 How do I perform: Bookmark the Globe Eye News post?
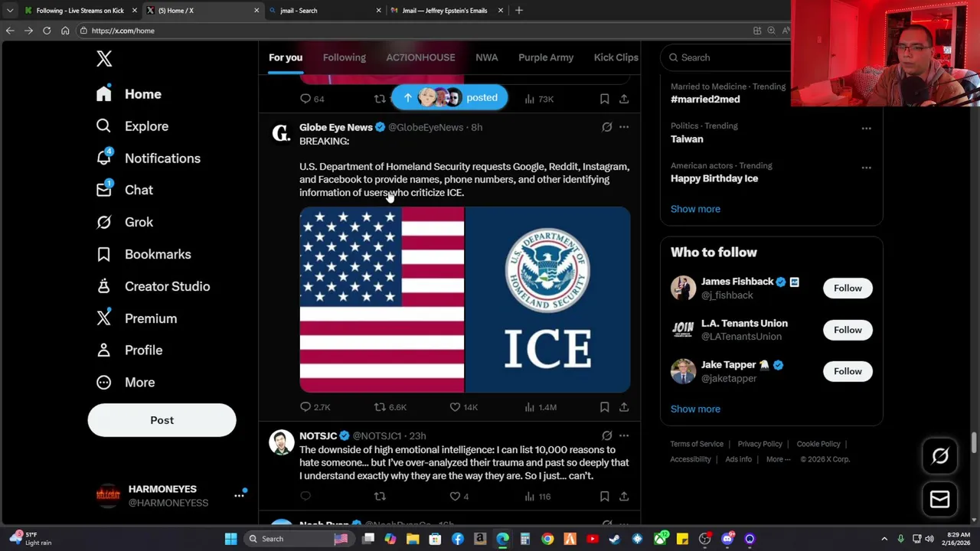pyautogui.click(x=604, y=407)
